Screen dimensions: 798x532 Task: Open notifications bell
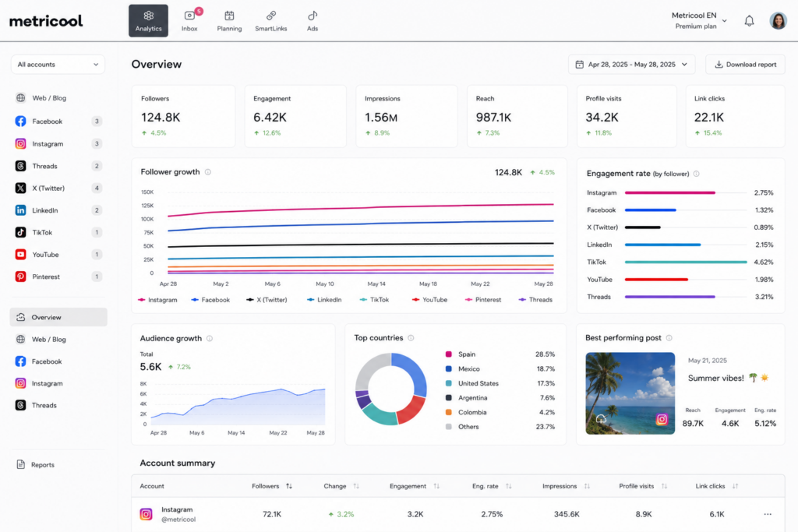pyautogui.click(x=749, y=21)
